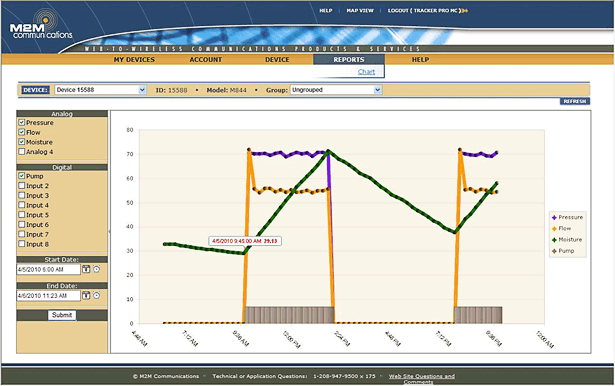This screenshot has height=386, width=615.
Task: Select Chart under Reports submenu
Action: (x=366, y=72)
